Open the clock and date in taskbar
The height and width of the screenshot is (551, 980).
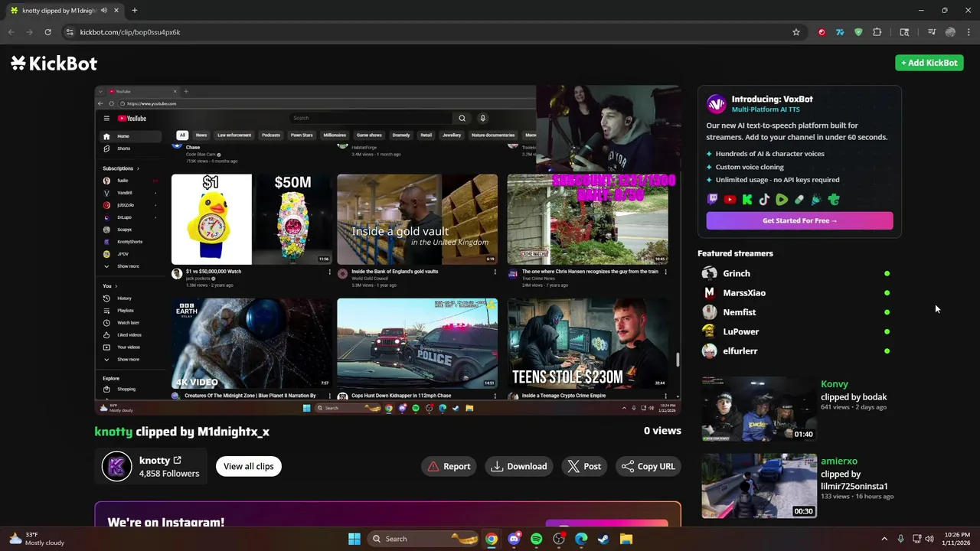pyautogui.click(x=957, y=539)
